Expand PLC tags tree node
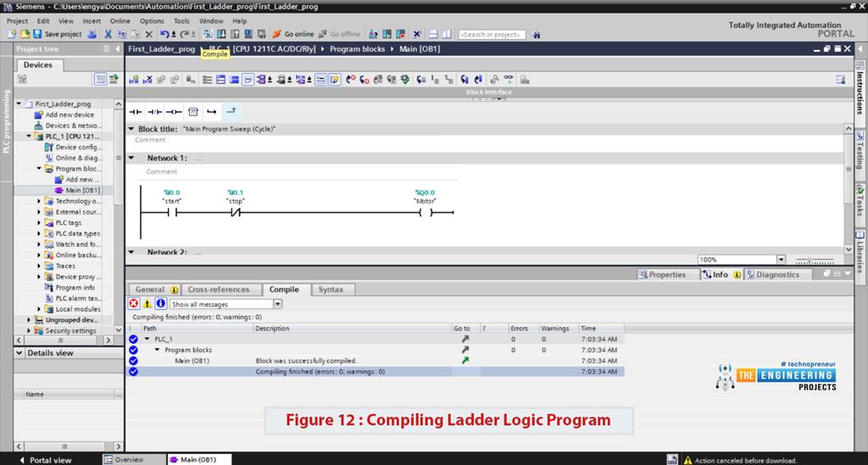The image size is (868, 465). click(39, 223)
